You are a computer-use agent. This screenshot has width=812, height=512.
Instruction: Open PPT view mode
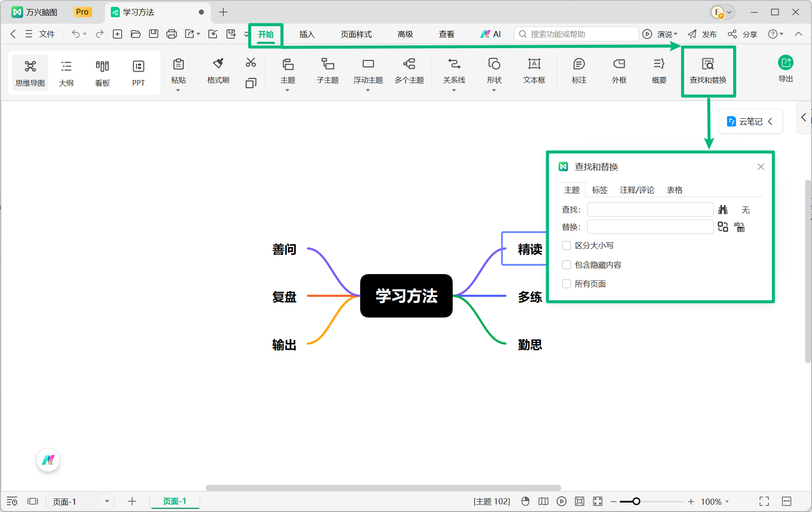139,73
